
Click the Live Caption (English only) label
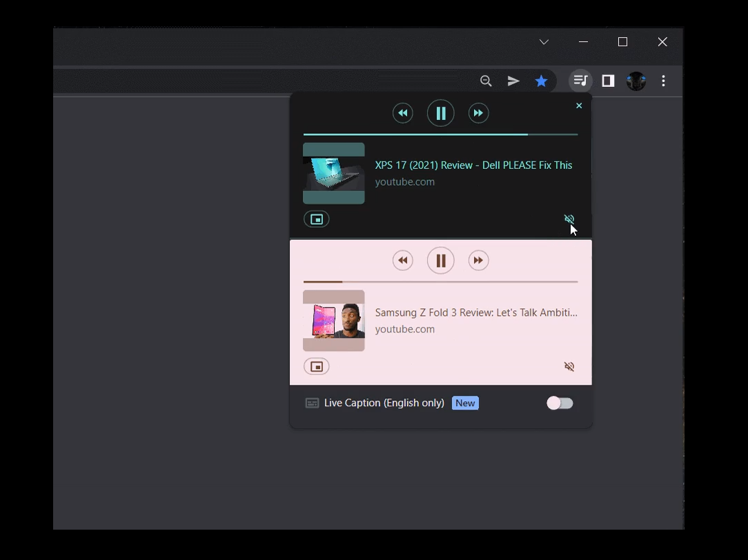tap(384, 403)
